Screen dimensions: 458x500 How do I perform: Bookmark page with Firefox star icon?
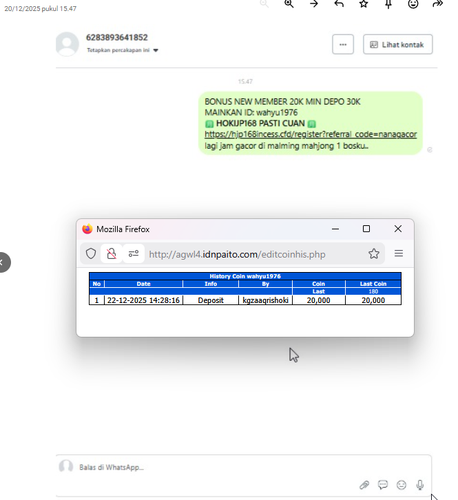(374, 254)
